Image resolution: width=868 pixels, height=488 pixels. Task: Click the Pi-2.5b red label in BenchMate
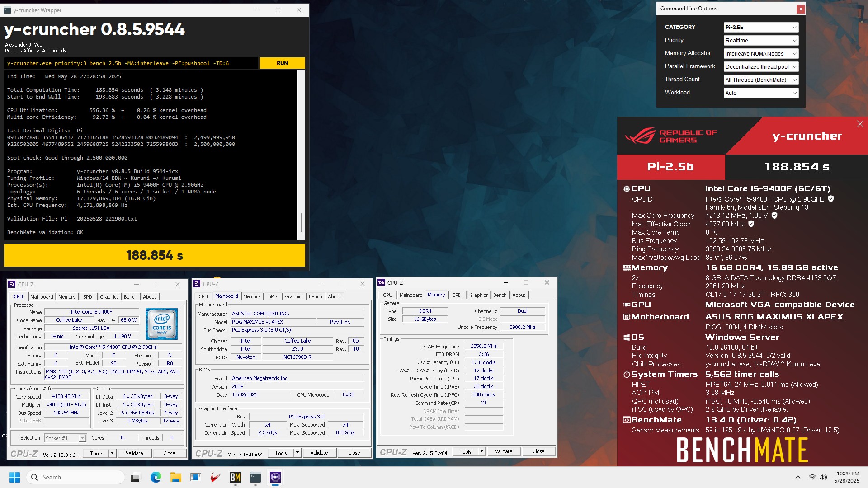(671, 167)
